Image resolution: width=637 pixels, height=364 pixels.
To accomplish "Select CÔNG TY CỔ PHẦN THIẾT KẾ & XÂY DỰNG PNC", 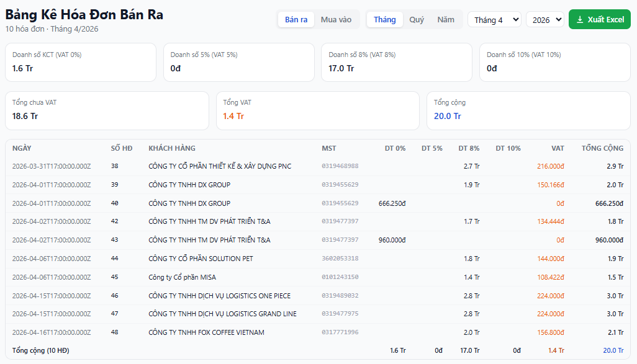I will (x=220, y=166).
